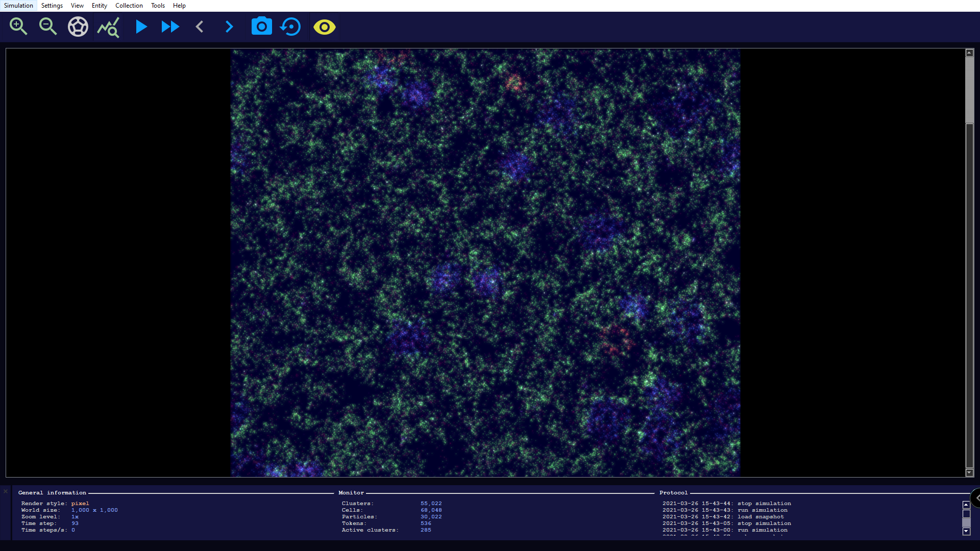Open the Simulation menu
The width and height of the screenshot is (980, 551).
click(18, 6)
